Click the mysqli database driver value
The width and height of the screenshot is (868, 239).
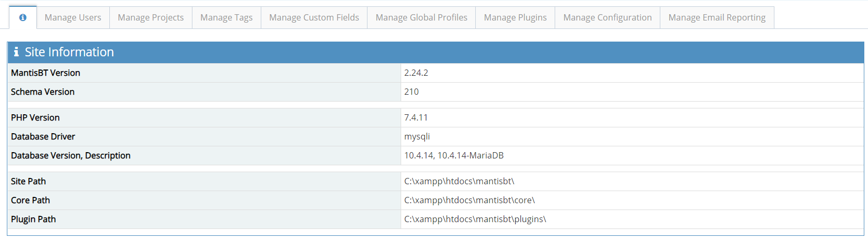[x=417, y=136]
